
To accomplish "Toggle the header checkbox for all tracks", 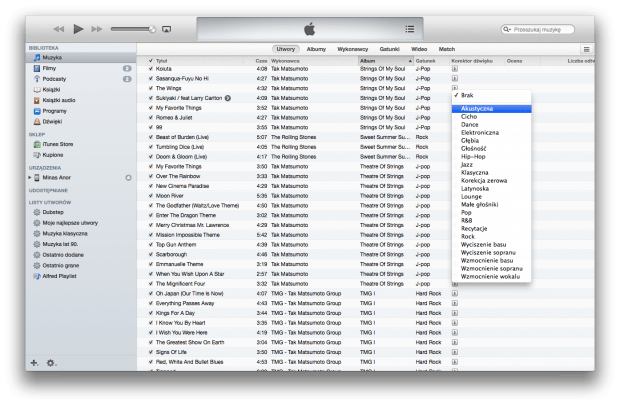I will coord(151,60).
